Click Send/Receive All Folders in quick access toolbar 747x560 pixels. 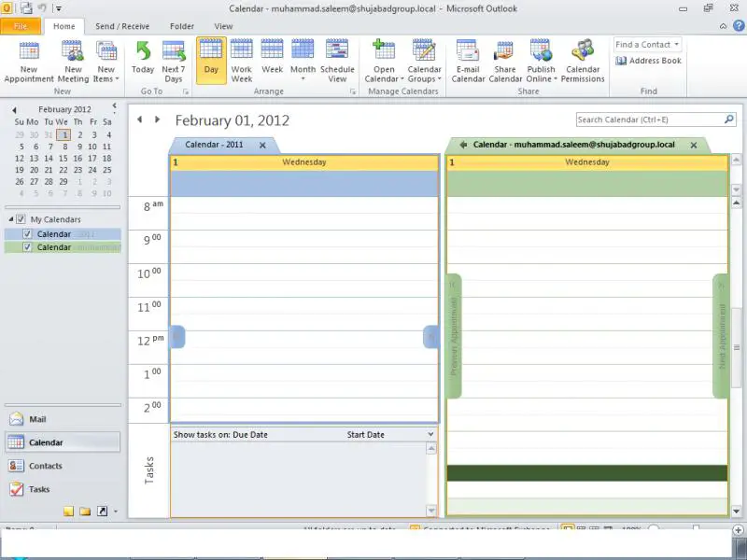click(x=26, y=8)
